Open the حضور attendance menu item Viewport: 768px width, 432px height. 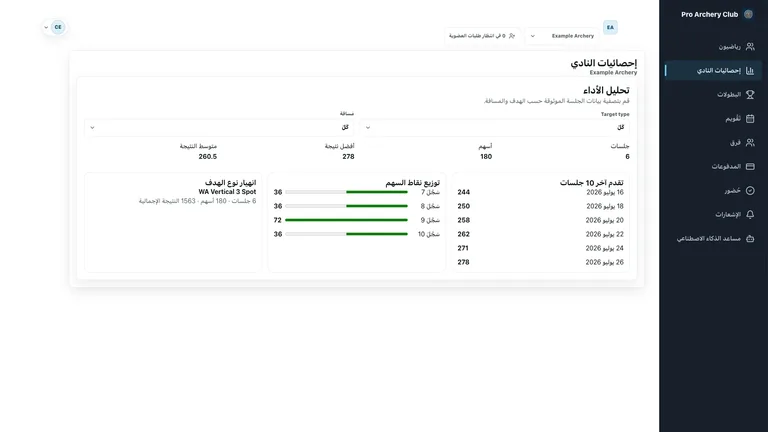coord(713,191)
